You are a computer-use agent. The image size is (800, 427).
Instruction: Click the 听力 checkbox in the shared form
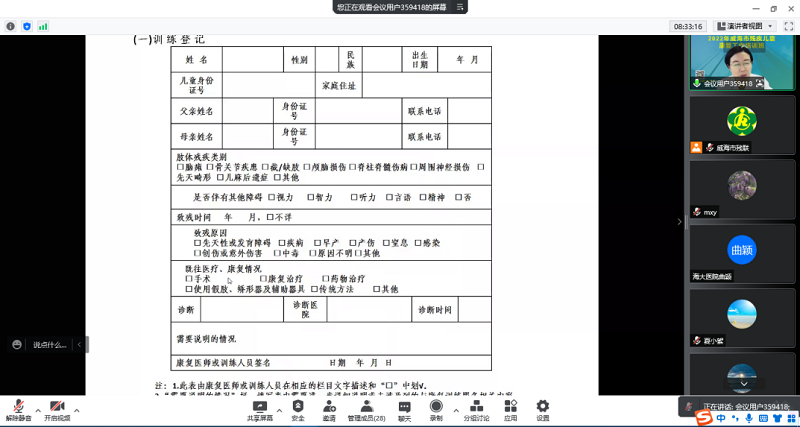click(354, 197)
